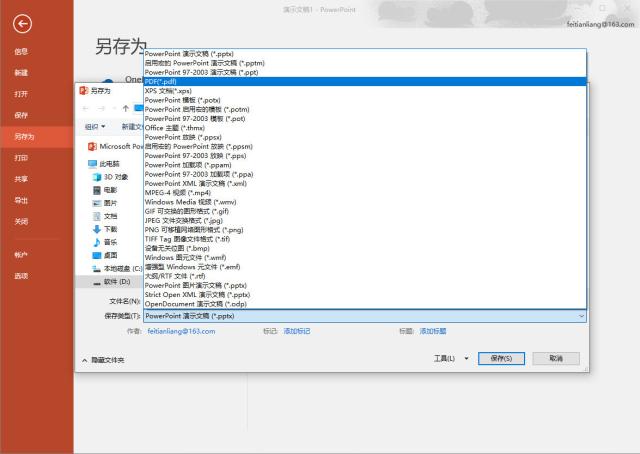Viewport: 640px width, 454px height.
Task: Open the 打印 backstage menu item
Action: click(x=21, y=158)
